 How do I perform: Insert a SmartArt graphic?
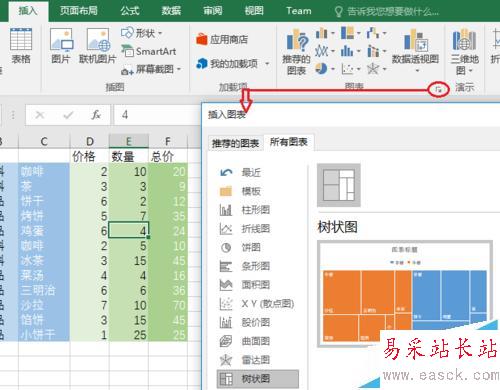point(148,51)
